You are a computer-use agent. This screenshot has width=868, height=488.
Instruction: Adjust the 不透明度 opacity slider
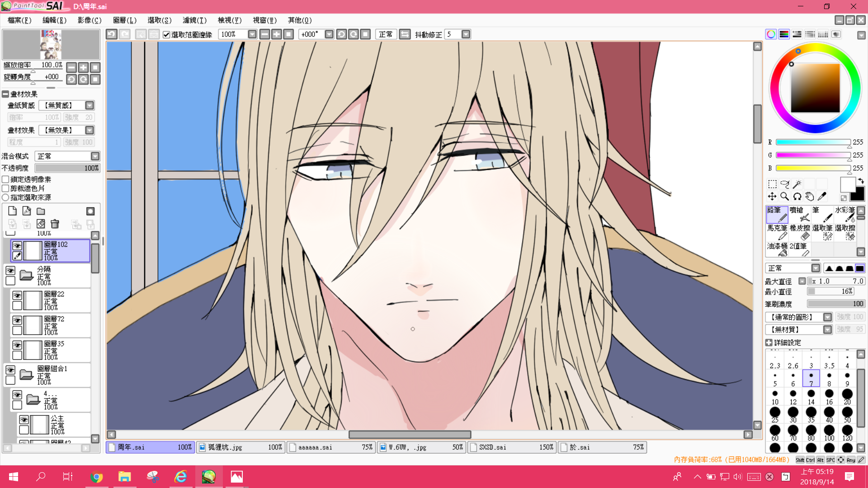[67, 168]
